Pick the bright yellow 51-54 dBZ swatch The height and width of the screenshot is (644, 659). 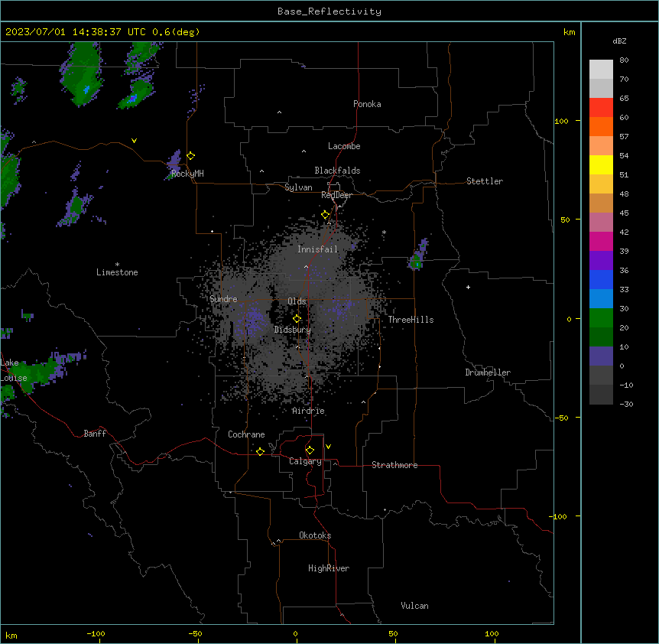click(x=601, y=164)
